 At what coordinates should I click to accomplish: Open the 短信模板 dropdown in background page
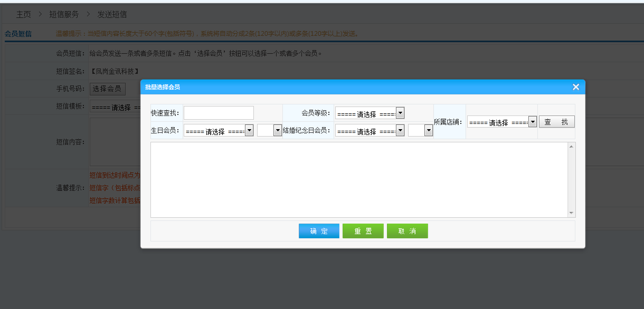coord(115,107)
